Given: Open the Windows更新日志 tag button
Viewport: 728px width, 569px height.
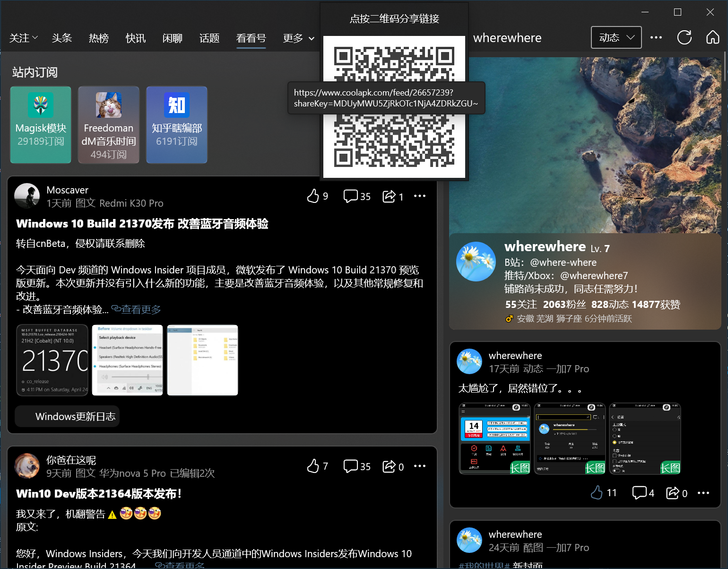Looking at the screenshot, I should click(67, 416).
